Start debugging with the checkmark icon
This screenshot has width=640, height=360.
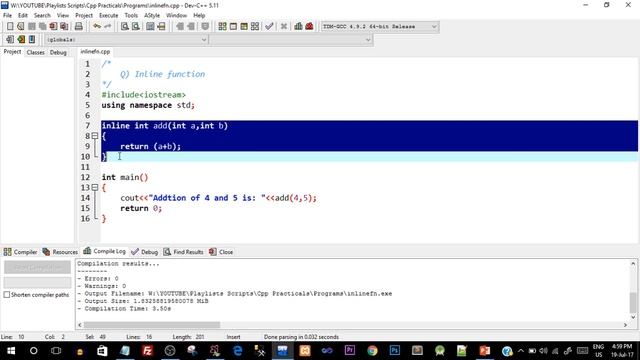tap(269, 27)
